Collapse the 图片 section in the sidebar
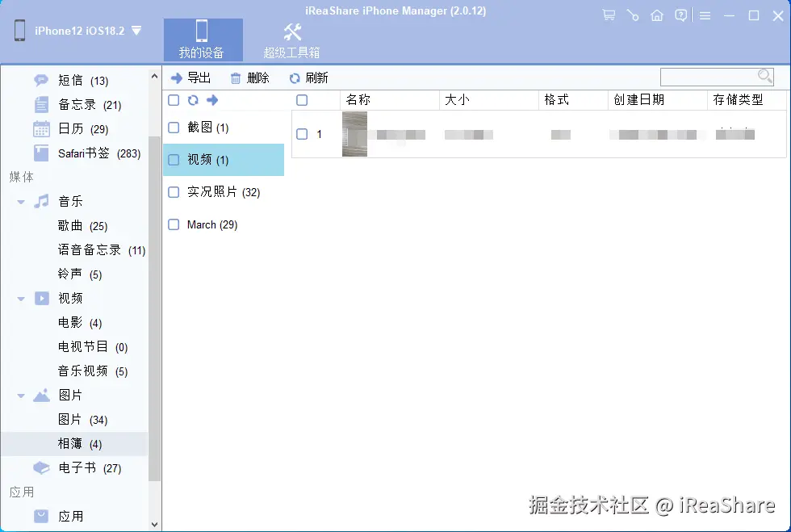The width and height of the screenshot is (791, 532). click(19, 395)
